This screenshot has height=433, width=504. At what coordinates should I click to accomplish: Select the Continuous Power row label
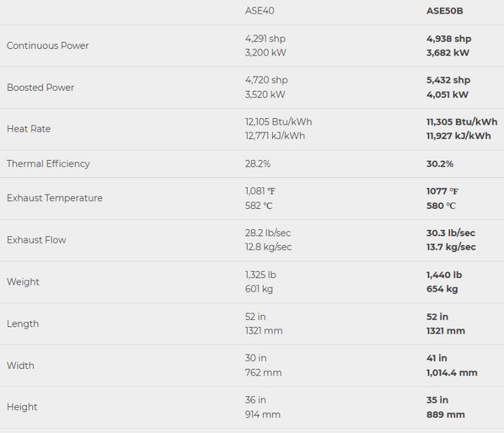pyautogui.click(x=48, y=45)
